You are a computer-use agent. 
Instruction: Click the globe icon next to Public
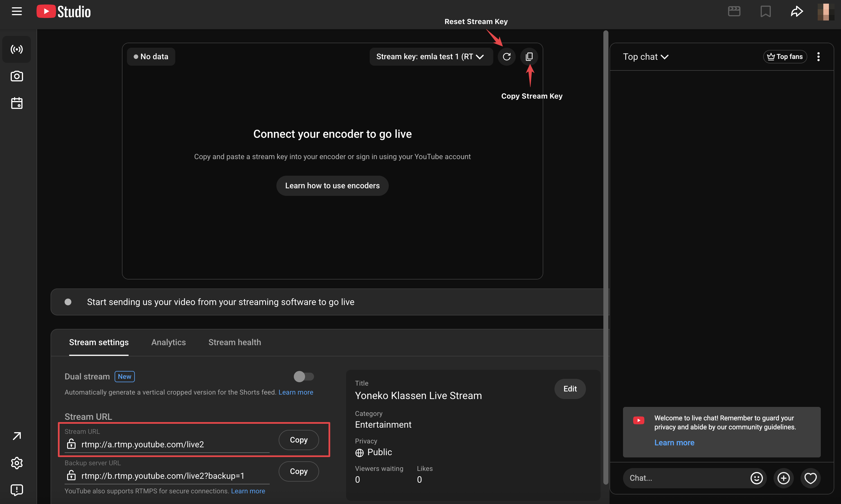pyautogui.click(x=359, y=453)
